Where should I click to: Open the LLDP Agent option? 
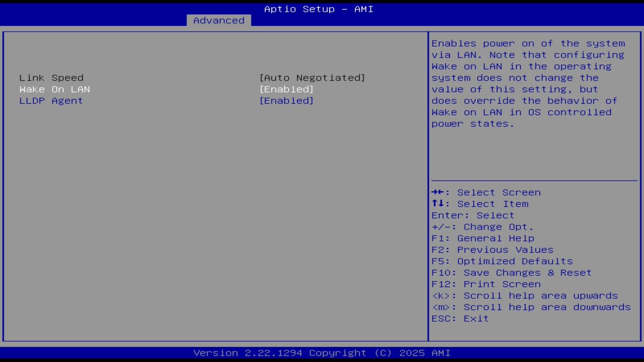pyautogui.click(x=286, y=101)
